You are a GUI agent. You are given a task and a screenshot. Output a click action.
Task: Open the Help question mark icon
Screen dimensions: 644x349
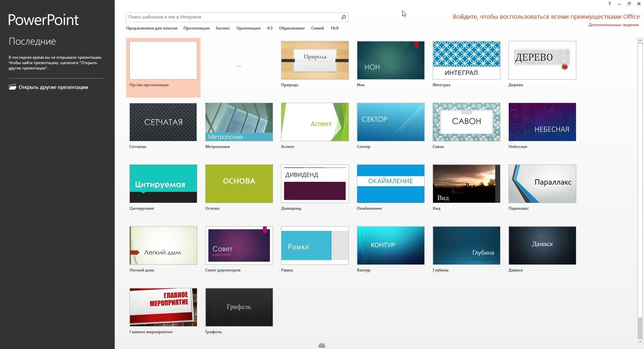609,4
